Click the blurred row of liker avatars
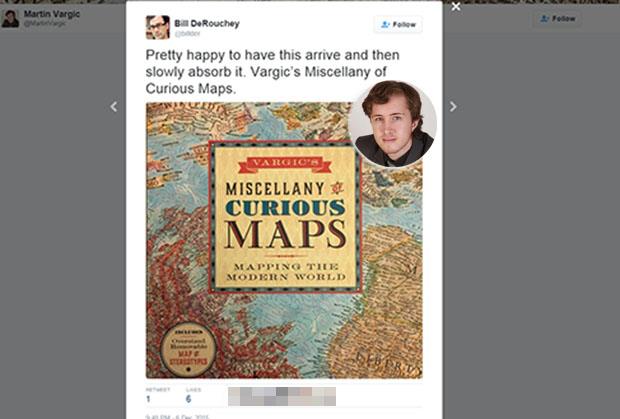The image size is (620, 419). click(x=282, y=396)
